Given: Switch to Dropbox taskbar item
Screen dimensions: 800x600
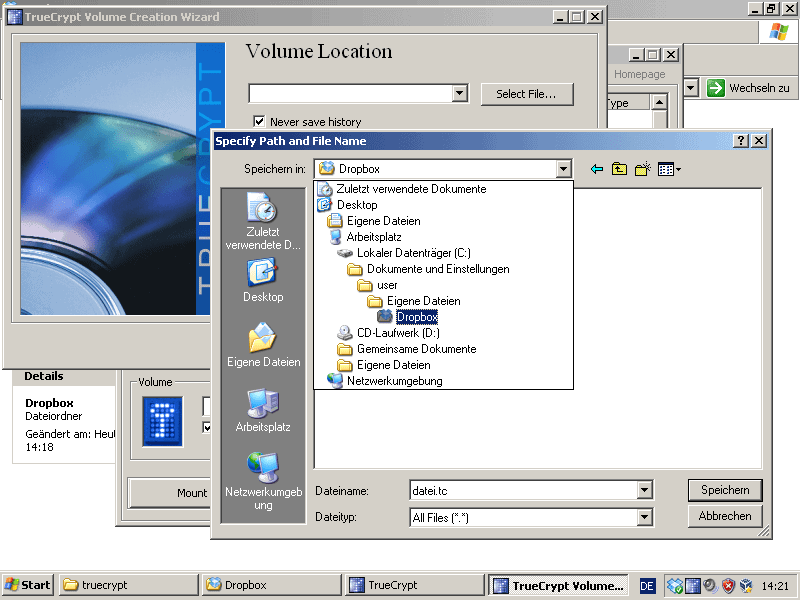Looking at the screenshot, I should (x=271, y=585).
